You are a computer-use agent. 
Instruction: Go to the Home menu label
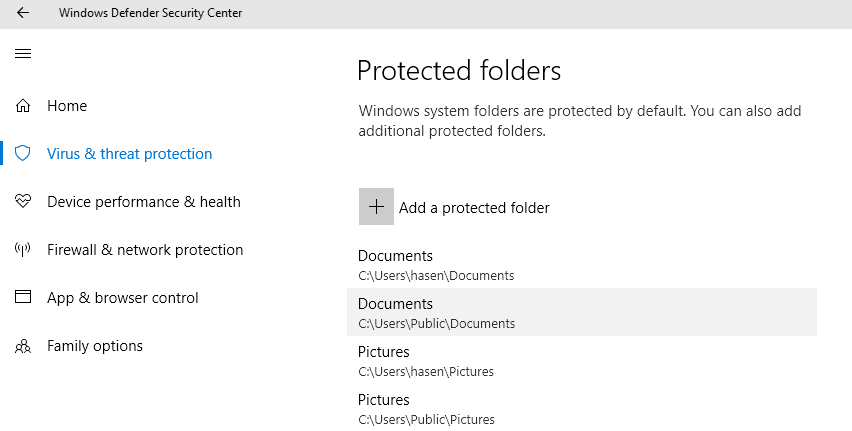(67, 106)
